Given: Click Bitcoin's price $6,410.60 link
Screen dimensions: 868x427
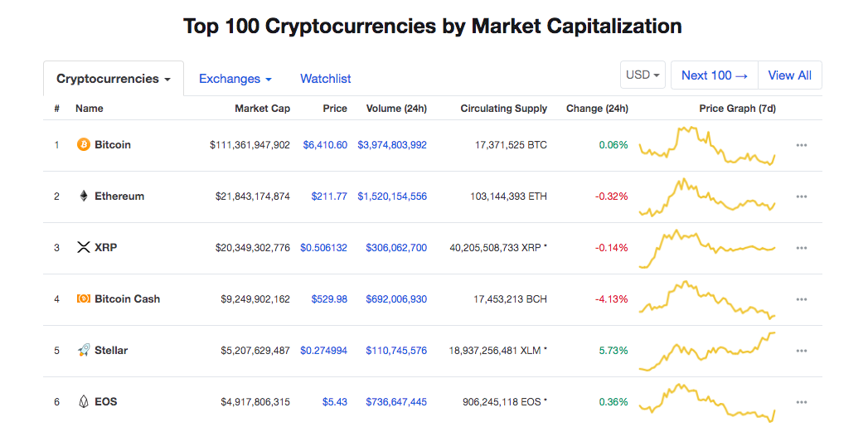Looking at the screenshot, I should [325, 145].
